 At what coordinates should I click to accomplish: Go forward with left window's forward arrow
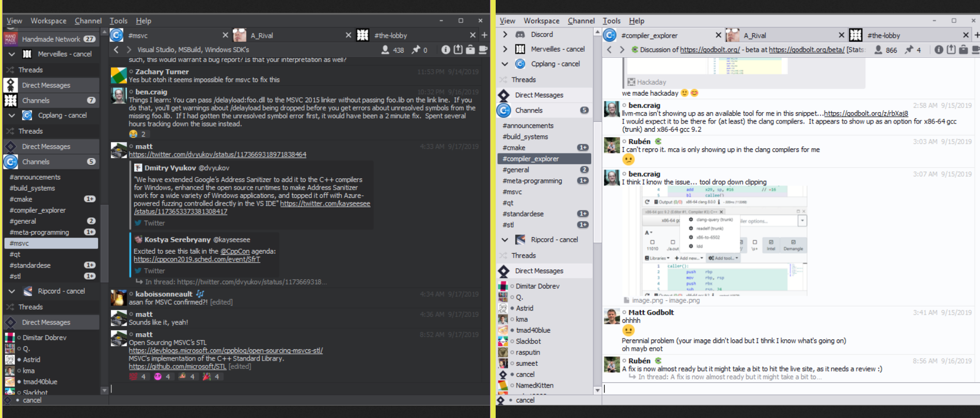(129, 50)
